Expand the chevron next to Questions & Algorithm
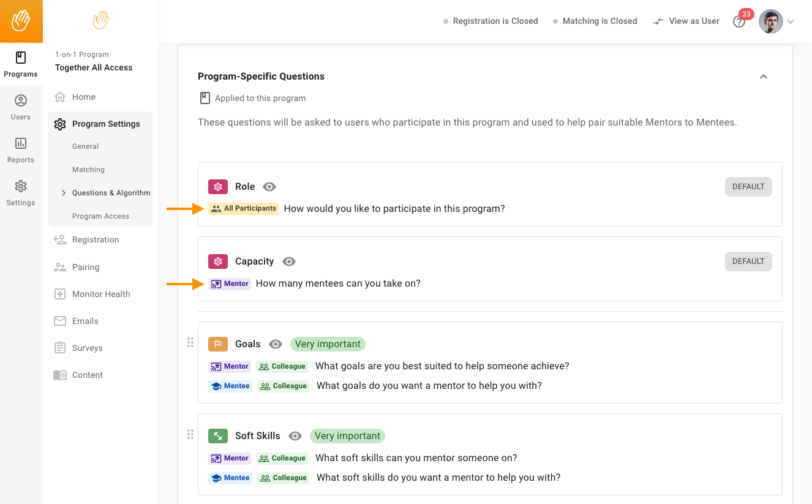The image size is (812, 504). (64, 193)
